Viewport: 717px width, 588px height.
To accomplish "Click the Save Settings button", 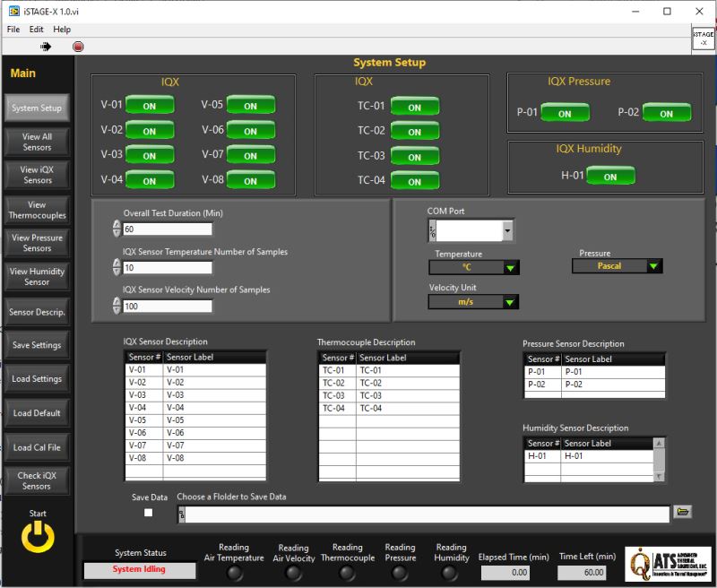I will (x=37, y=345).
